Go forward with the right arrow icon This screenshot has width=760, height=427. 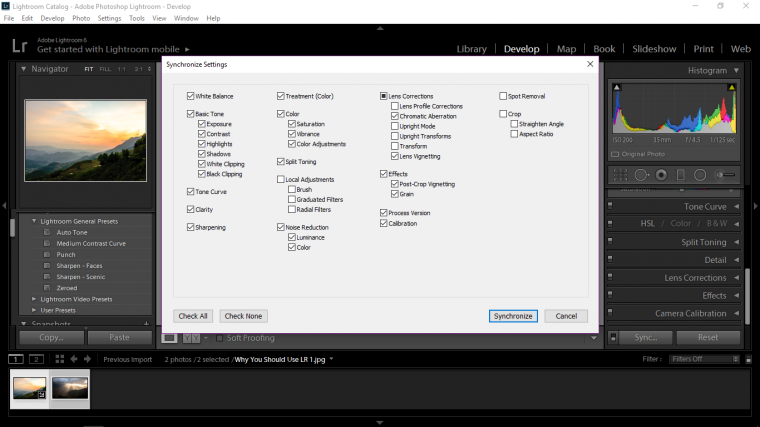click(87, 359)
